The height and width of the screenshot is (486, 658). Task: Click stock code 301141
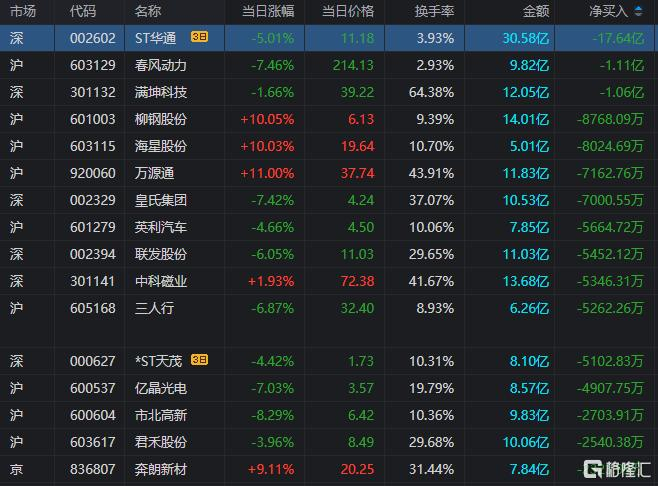point(92,281)
